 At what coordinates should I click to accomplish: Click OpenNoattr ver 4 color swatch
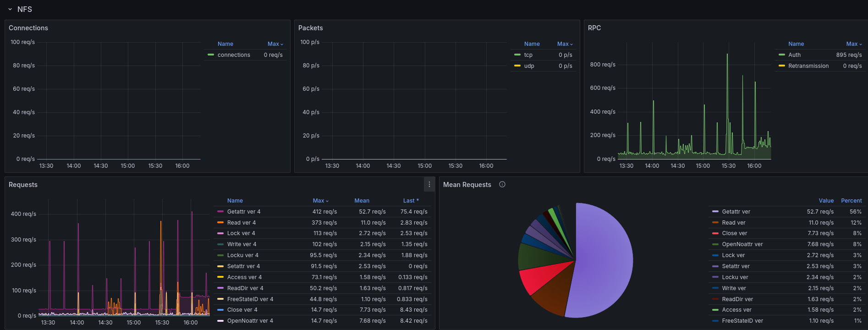[220, 321]
